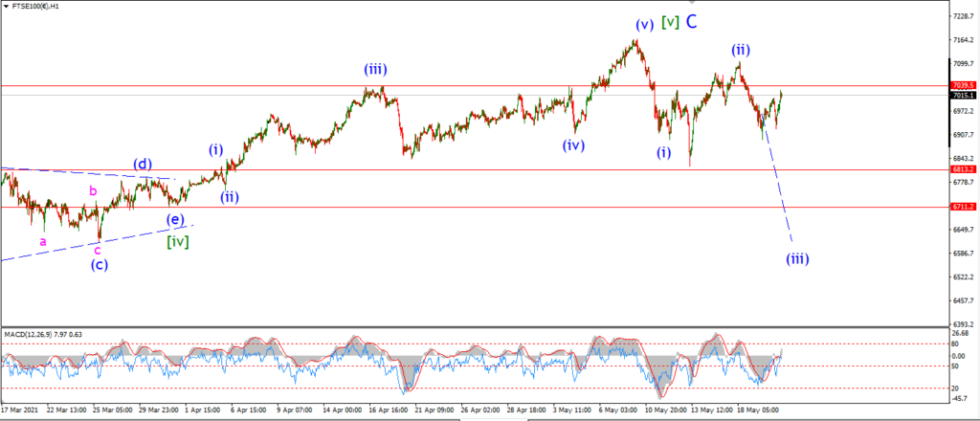Click the 18 May 05:00 date label
This screenshot has width=980, height=421.
coord(759,410)
